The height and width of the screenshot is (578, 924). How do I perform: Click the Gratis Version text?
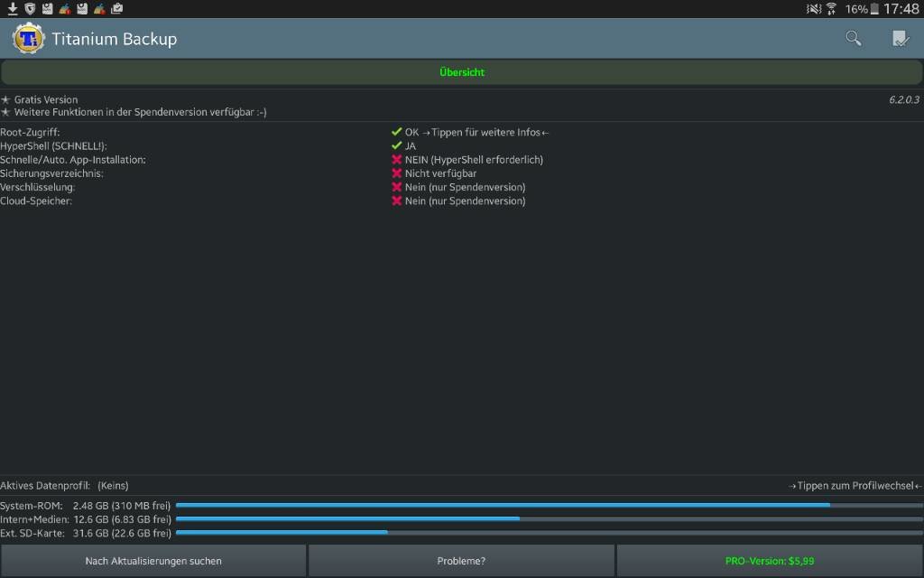coord(46,99)
